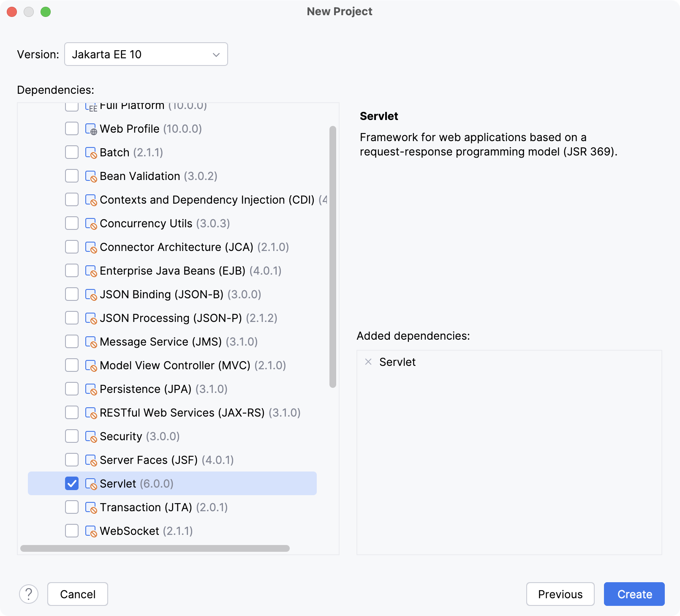Click the Servlet specification icon
The width and height of the screenshot is (680, 616).
90,483
